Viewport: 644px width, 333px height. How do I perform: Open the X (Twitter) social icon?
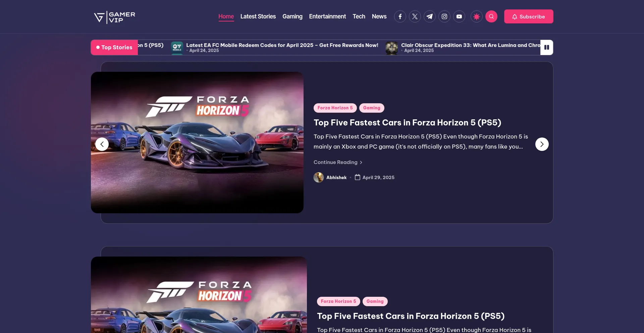coord(415,16)
